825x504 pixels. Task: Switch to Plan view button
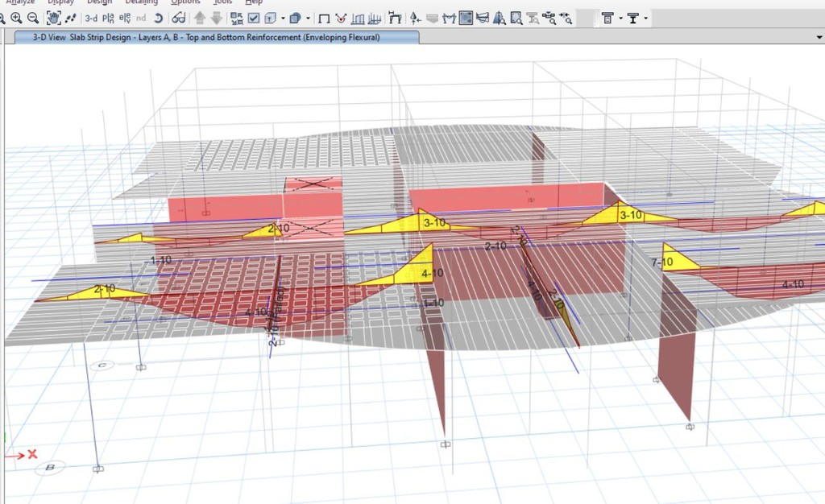click(x=108, y=19)
